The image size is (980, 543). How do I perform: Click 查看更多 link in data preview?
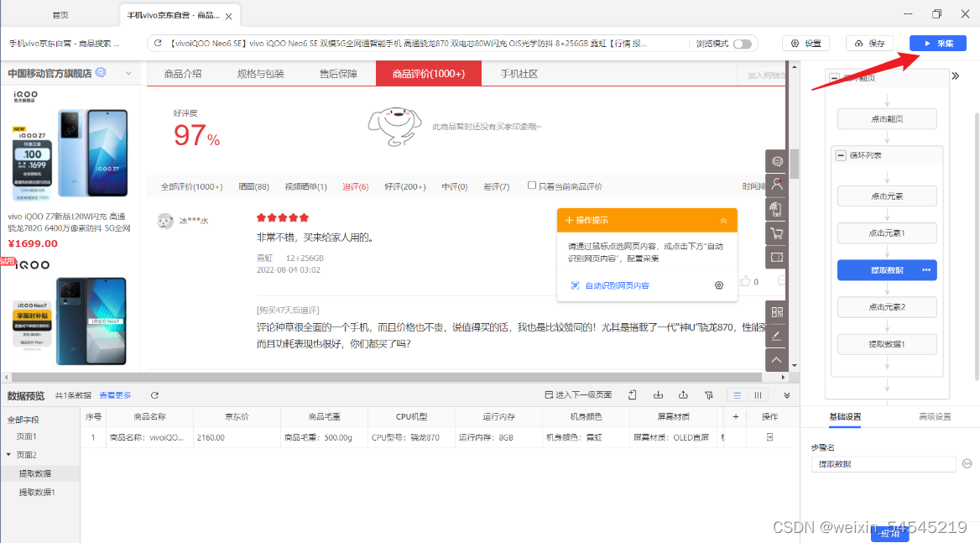(115, 395)
